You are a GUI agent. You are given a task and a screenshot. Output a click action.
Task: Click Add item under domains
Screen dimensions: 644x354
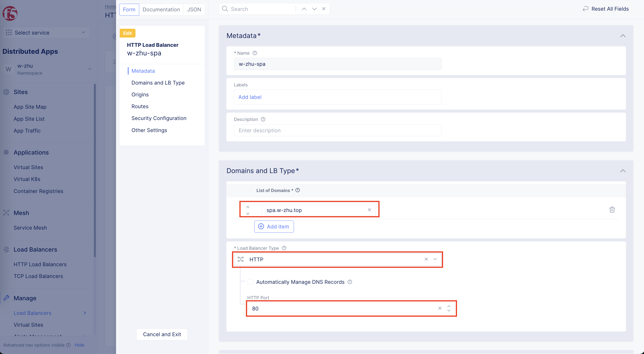(274, 226)
